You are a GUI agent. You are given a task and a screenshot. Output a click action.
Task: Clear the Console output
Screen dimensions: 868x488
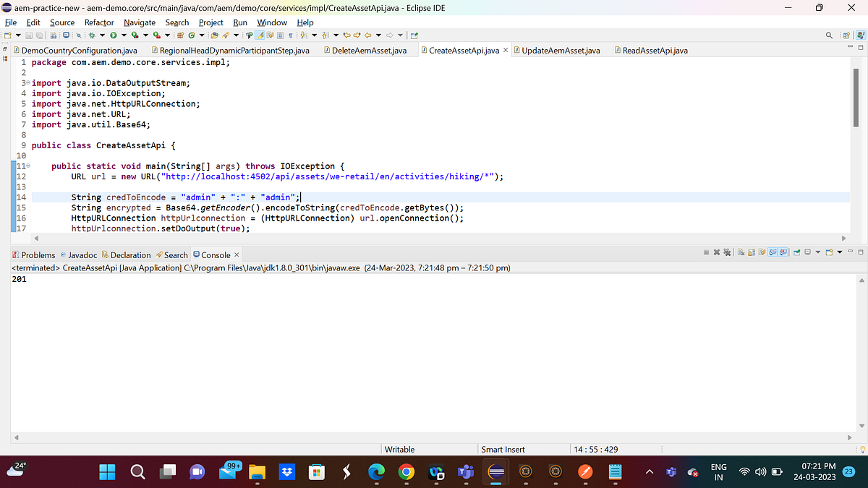tap(742, 252)
